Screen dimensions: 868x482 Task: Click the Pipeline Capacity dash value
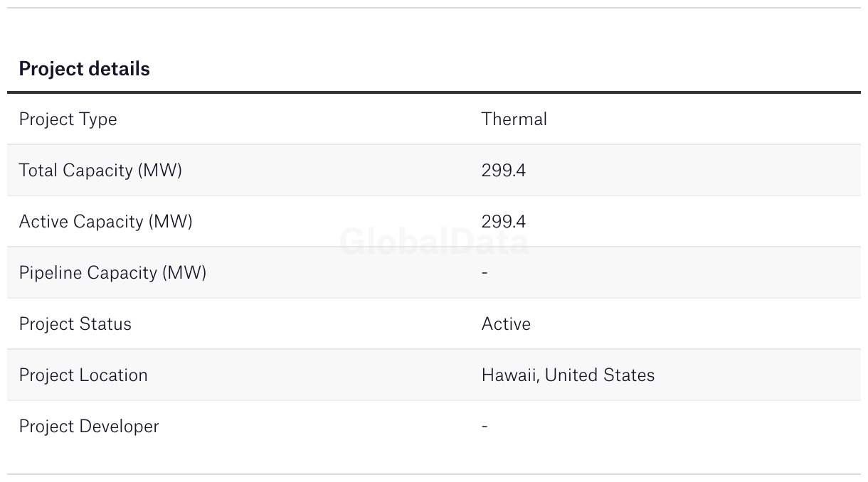click(485, 273)
